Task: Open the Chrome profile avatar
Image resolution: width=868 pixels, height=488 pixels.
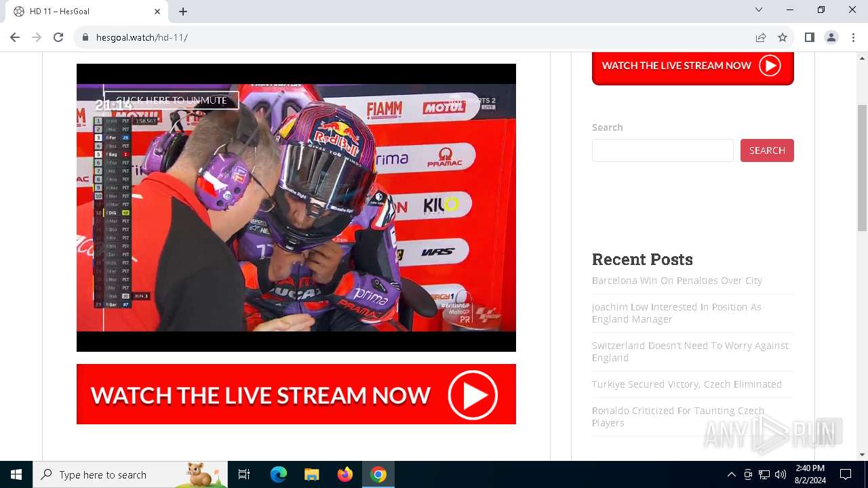Action: (831, 37)
